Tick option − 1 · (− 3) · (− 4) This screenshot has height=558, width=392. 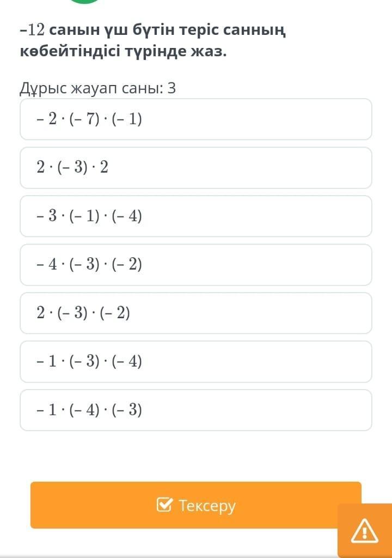coord(196,362)
